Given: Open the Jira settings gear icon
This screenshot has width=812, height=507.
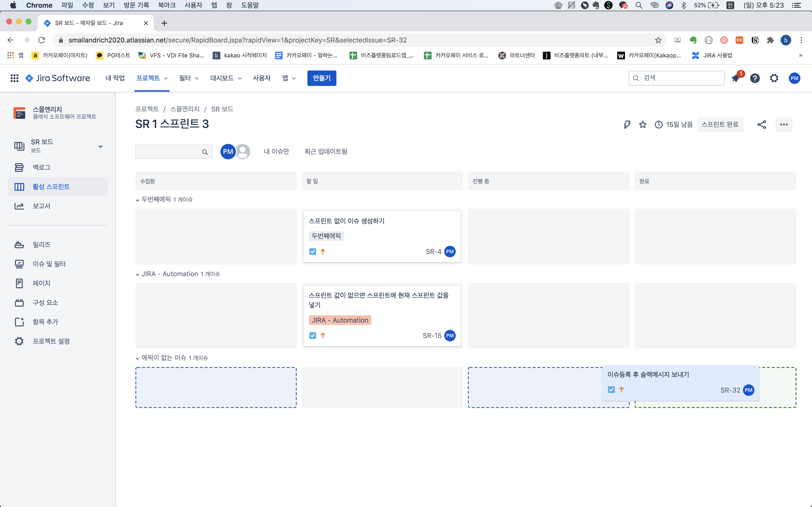Looking at the screenshot, I should [774, 78].
